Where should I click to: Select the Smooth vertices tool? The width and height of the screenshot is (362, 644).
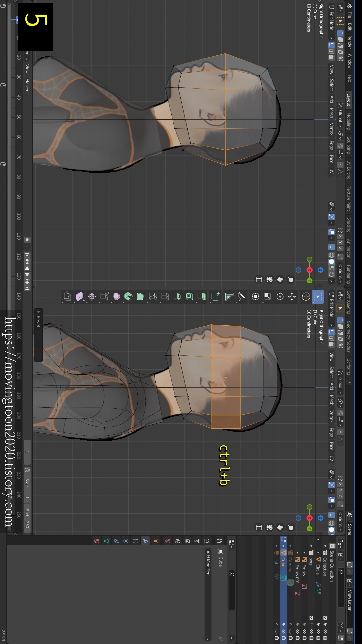[x=116, y=297]
